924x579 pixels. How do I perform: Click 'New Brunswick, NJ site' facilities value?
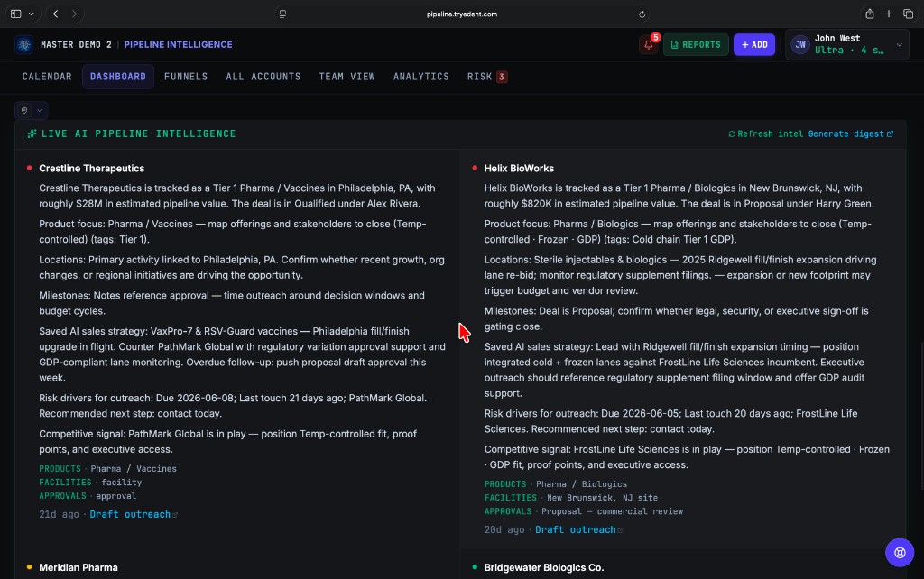602,498
